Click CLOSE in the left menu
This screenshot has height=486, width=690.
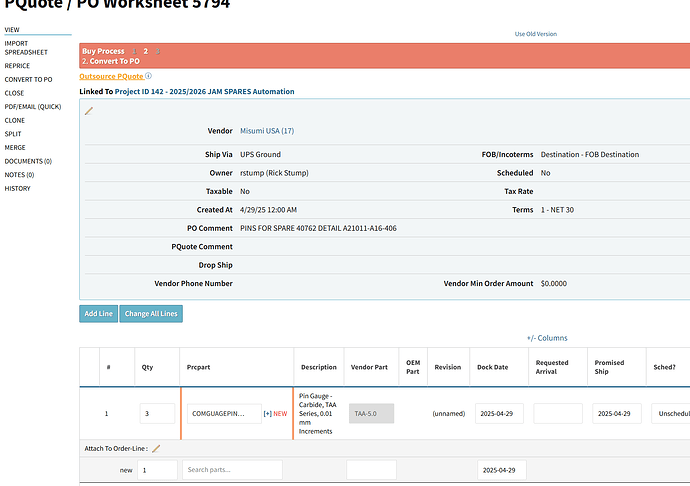pyautogui.click(x=14, y=93)
